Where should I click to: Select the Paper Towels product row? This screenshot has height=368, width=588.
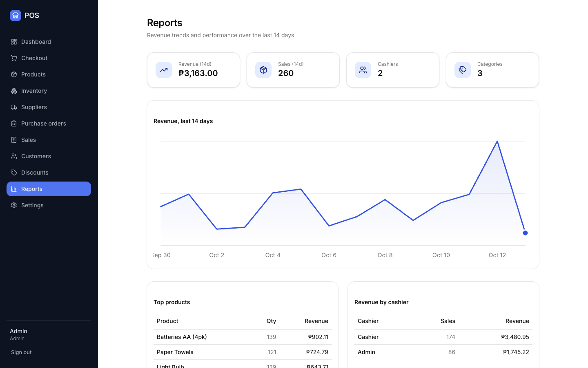click(243, 352)
